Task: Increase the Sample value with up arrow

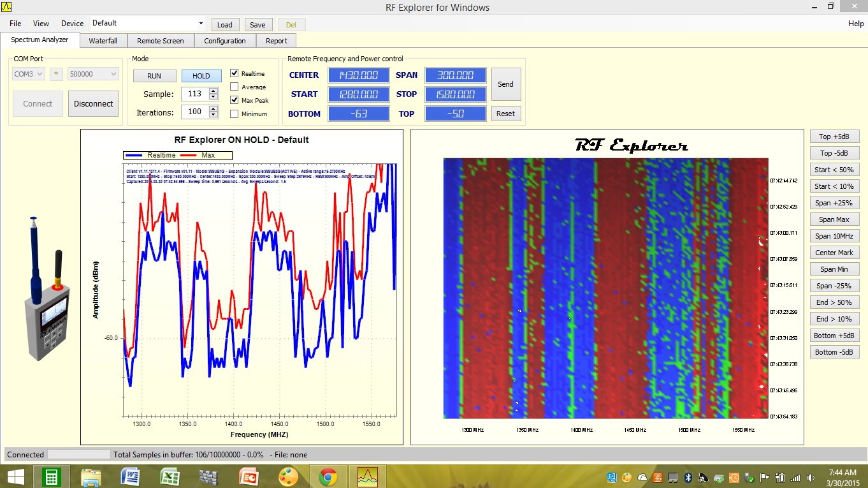Action: [213, 91]
